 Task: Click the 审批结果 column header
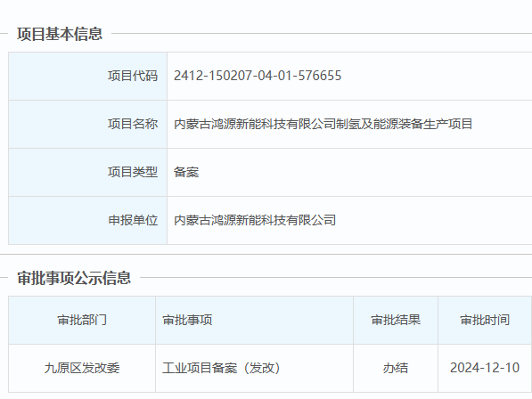click(396, 320)
